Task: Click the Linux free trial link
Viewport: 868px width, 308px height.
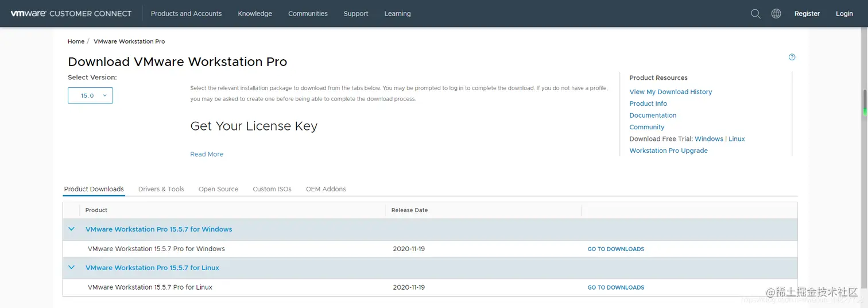Action: pos(737,139)
